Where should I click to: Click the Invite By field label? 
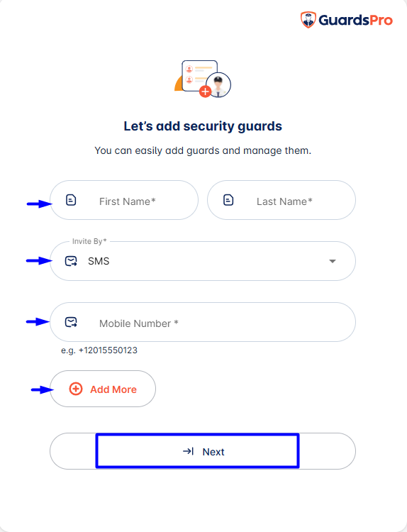(89, 241)
